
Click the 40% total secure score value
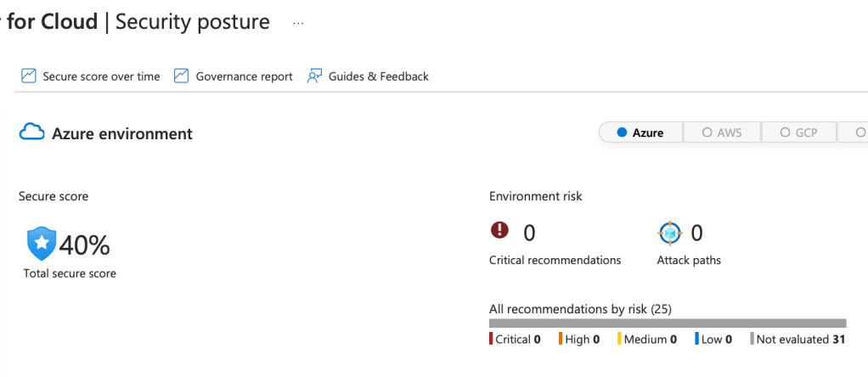84,245
